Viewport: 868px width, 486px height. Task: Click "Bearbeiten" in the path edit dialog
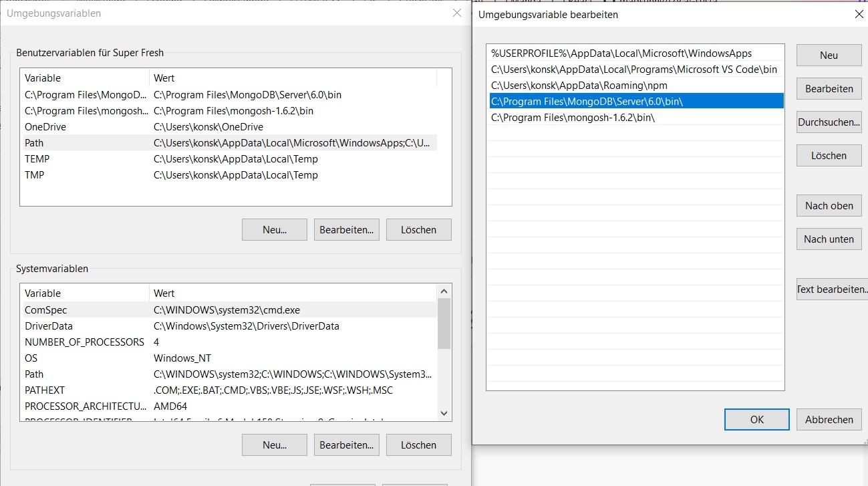pos(829,88)
